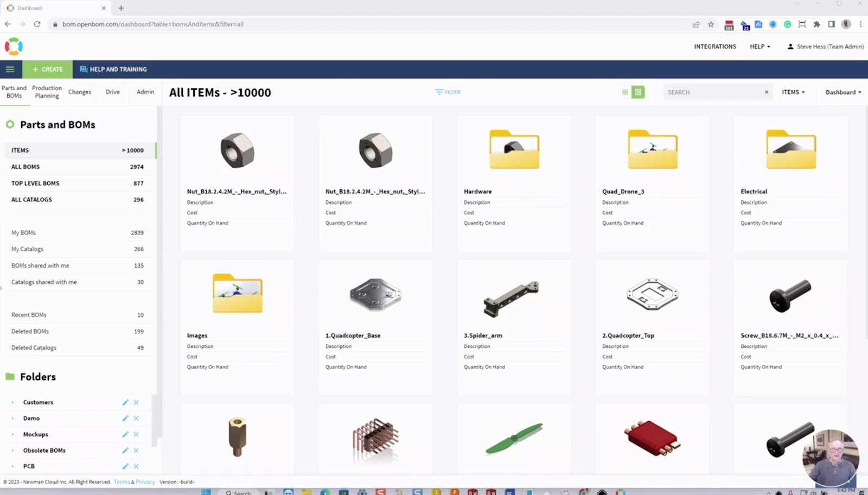
Task: Expand the Mockups folder
Action: click(12, 435)
